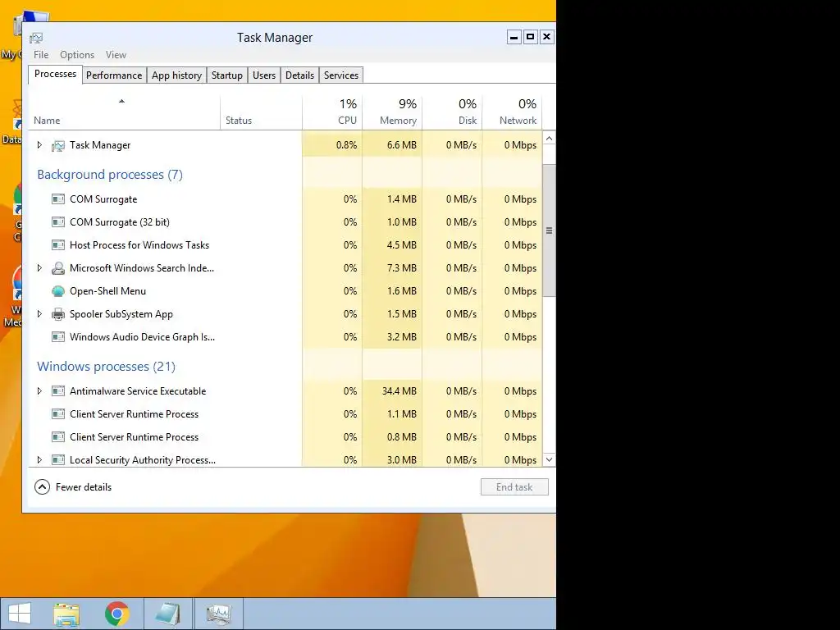Image resolution: width=840 pixels, height=630 pixels.
Task: Click the End task button
Action: coord(514,487)
